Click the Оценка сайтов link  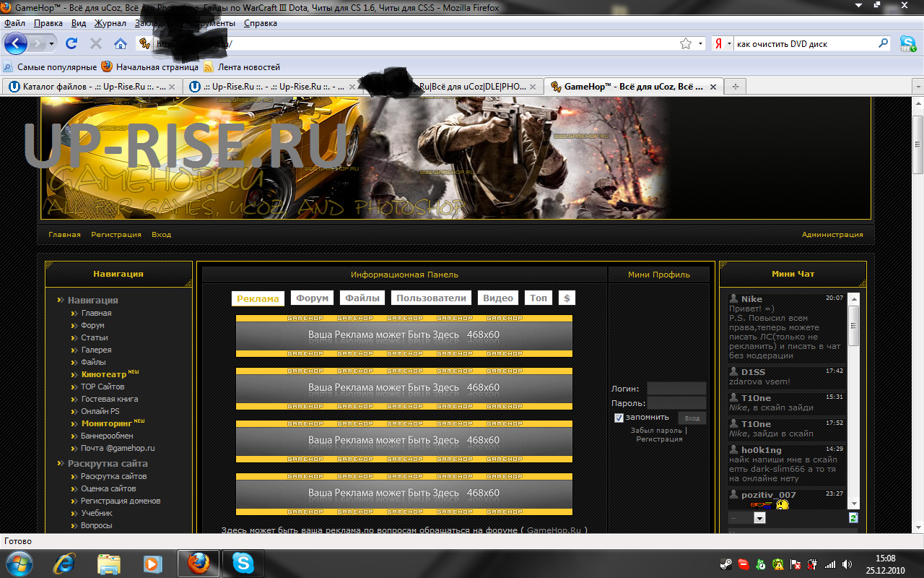click(109, 488)
